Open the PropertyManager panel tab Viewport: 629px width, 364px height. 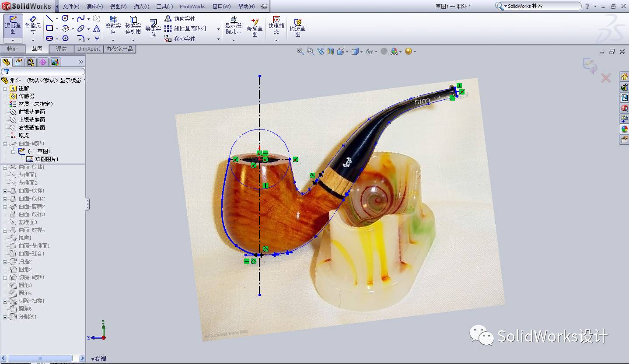point(18,62)
